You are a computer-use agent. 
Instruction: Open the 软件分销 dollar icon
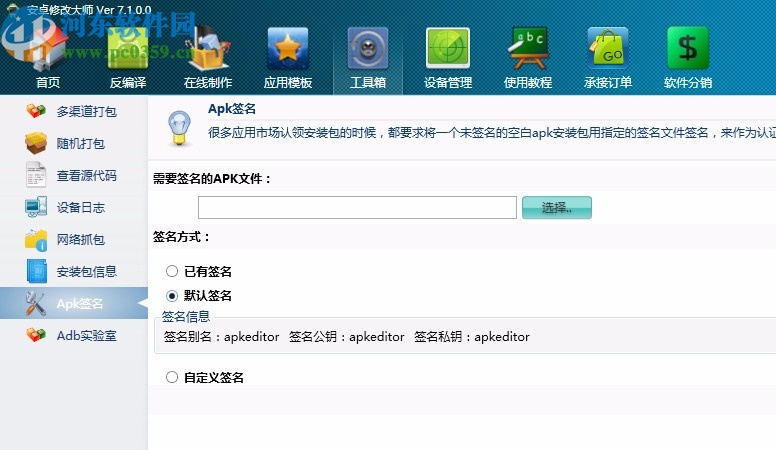(688, 48)
